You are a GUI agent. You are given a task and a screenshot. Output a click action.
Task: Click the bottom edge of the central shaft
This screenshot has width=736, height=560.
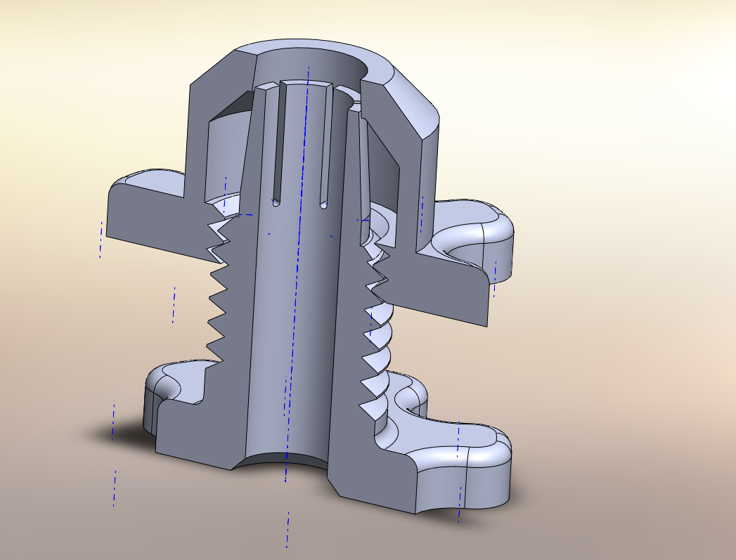tap(288, 460)
